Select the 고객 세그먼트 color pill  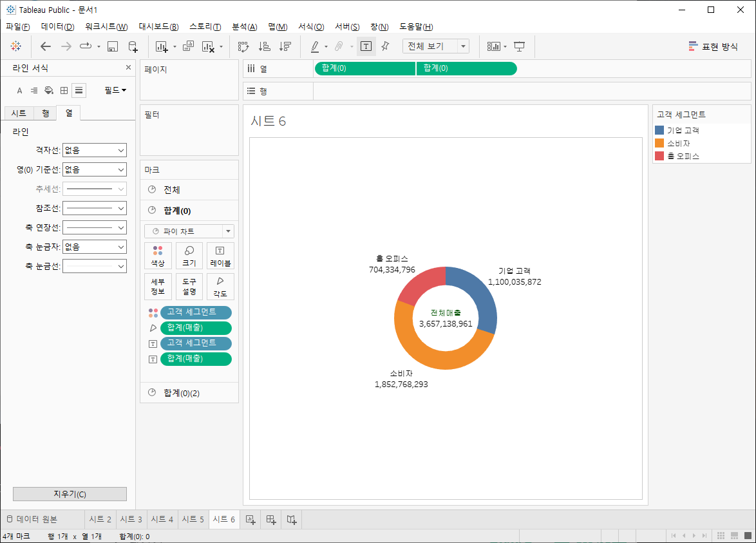tap(196, 312)
